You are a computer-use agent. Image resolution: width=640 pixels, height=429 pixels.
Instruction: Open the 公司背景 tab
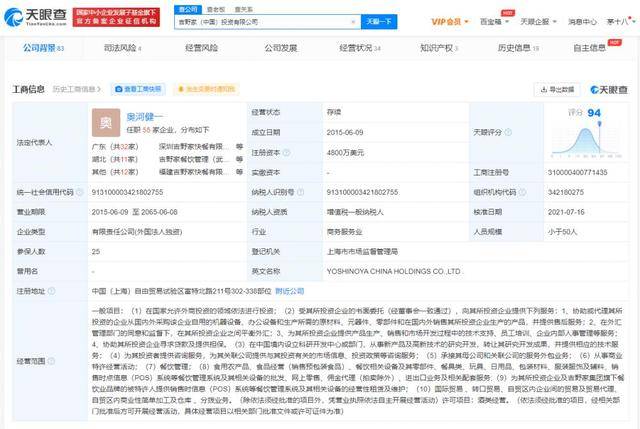tap(43, 48)
